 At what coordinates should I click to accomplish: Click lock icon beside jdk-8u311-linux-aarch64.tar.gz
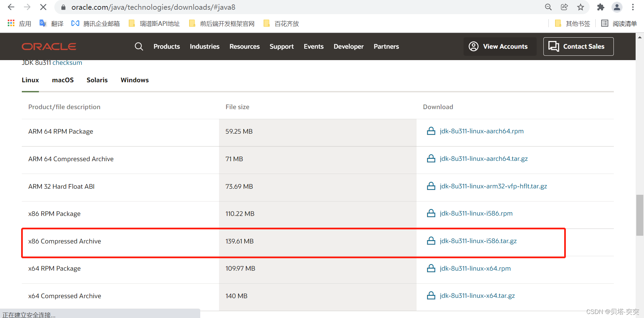click(431, 158)
